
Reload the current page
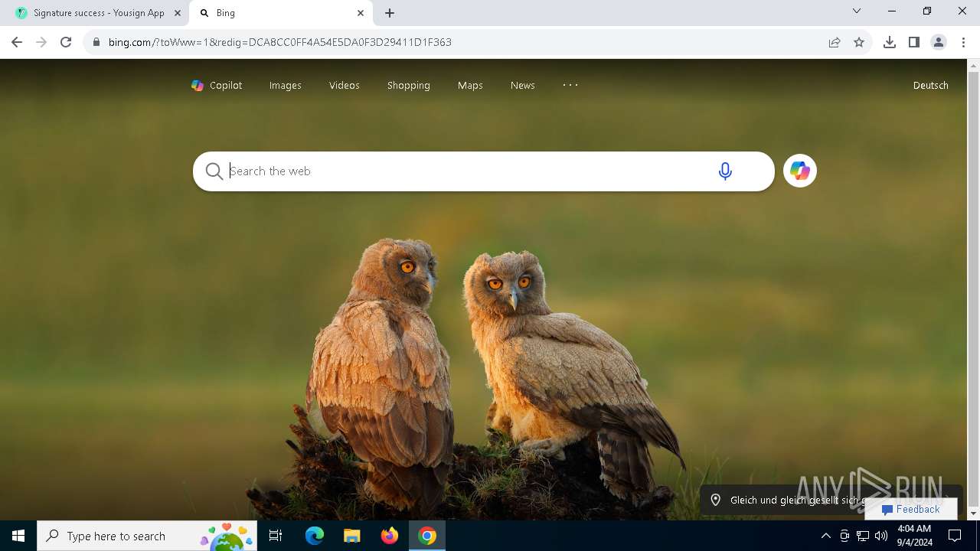(66, 42)
